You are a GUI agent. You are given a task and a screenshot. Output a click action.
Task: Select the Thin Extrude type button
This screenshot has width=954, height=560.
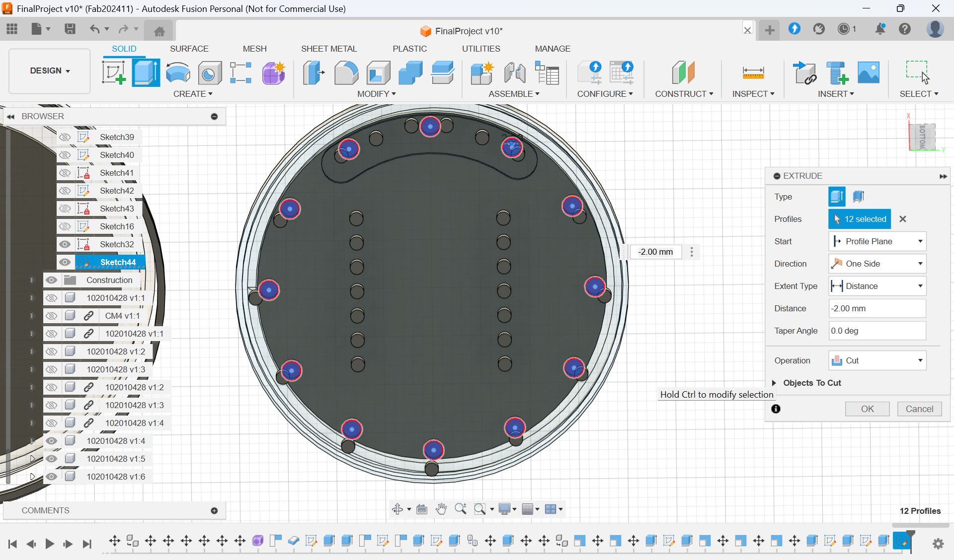point(859,197)
